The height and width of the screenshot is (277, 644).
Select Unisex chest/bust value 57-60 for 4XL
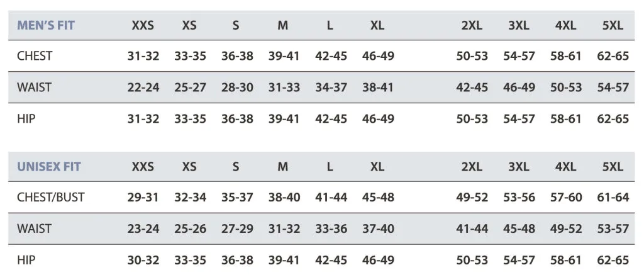(x=566, y=197)
